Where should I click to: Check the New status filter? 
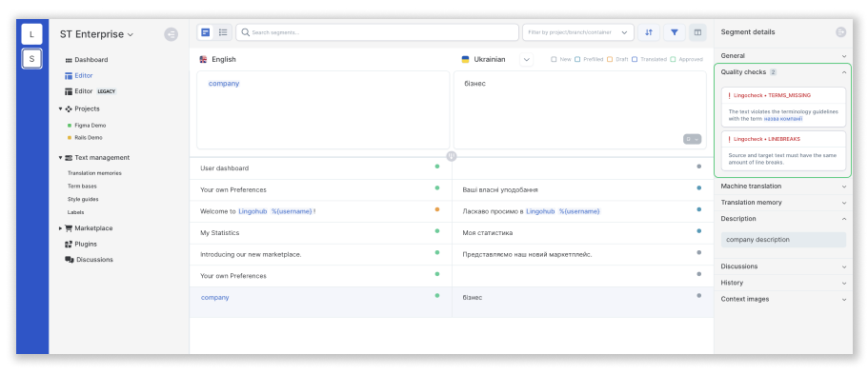tap(554, 59)
